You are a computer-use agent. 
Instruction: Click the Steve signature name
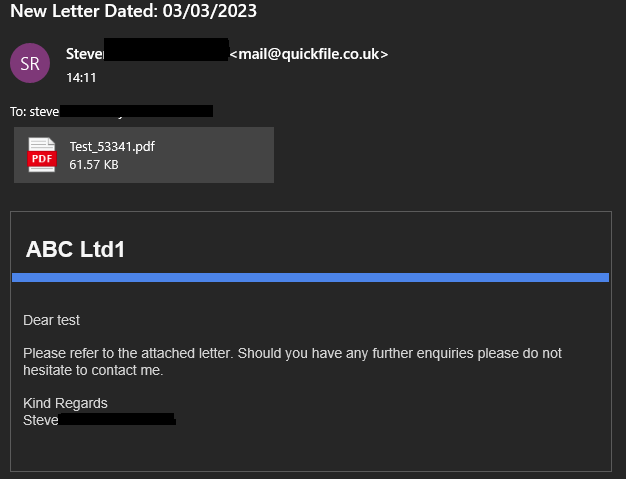[41, 420]
